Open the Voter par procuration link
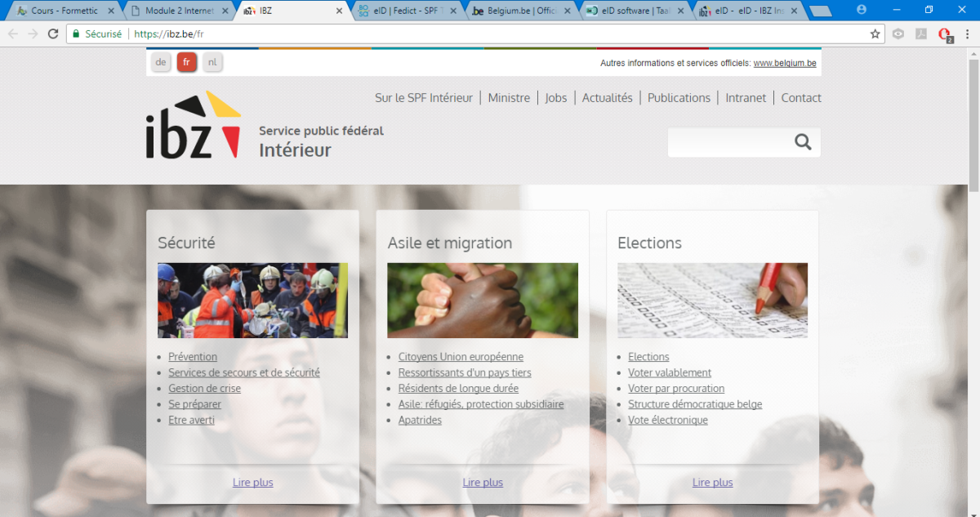Image resolution: width=980 pixels, height=517 pixels. click(x=676, y=389)
